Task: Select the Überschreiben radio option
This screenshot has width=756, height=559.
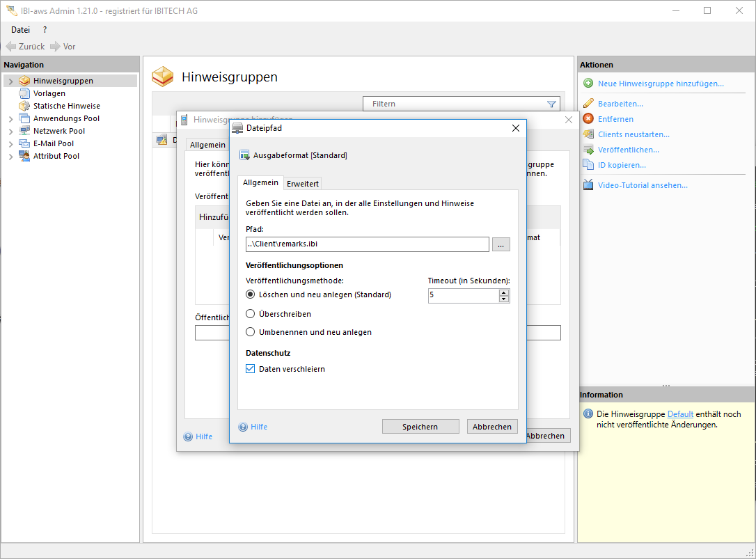Action: click(251, 314)
